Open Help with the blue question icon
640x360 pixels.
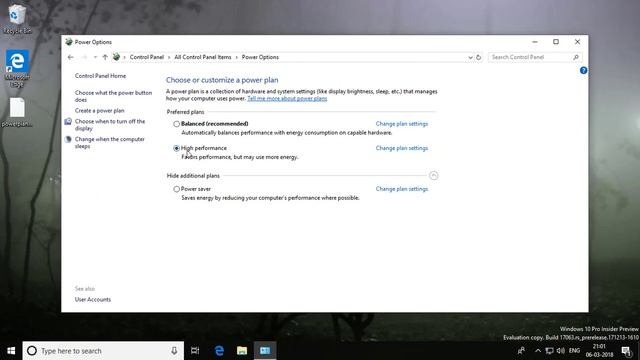click(583, 71)
